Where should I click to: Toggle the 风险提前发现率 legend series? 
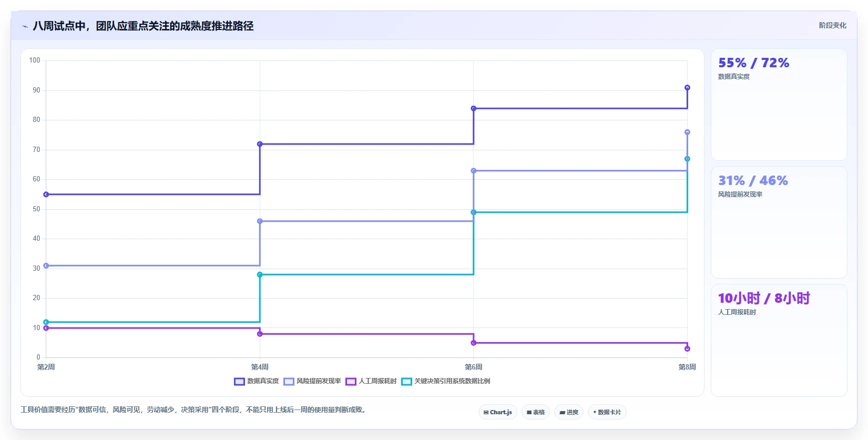pyautogui.click(x=312, y=381)
